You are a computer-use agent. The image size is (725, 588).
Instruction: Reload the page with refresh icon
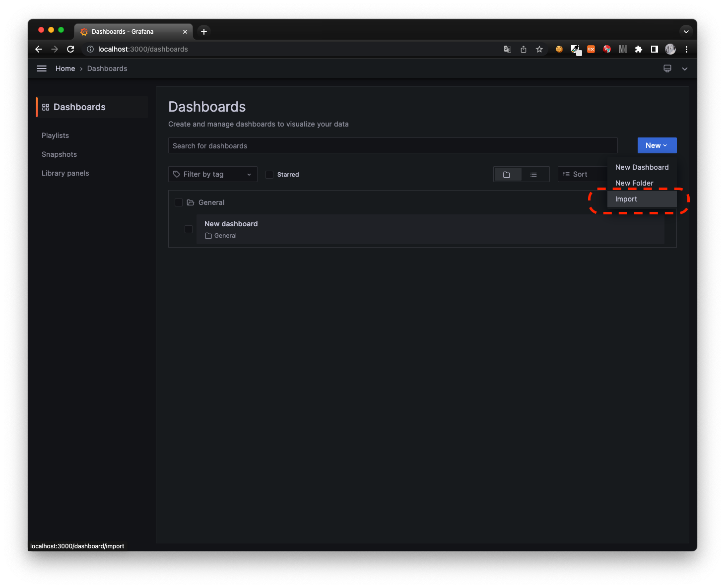coord(70,49)
